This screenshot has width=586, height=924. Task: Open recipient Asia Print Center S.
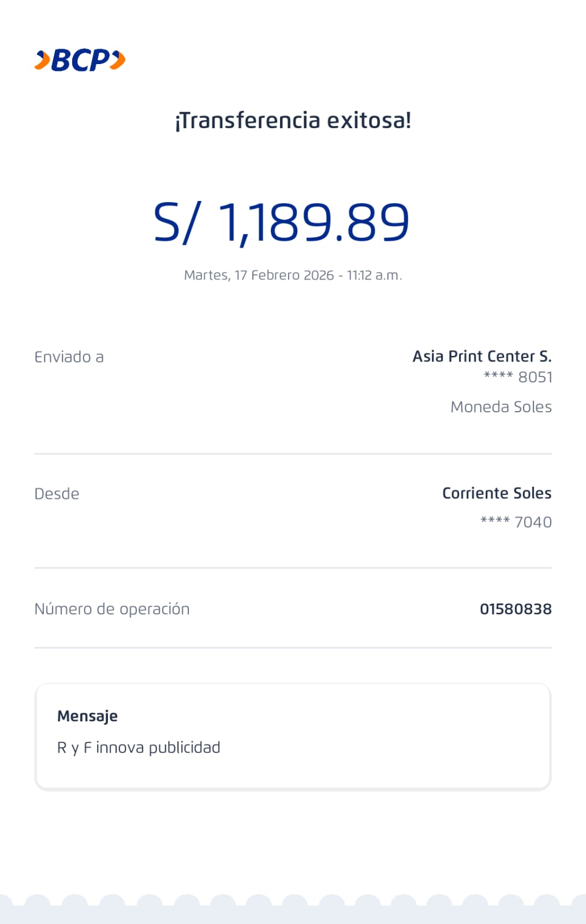click(x=482, y=356)
